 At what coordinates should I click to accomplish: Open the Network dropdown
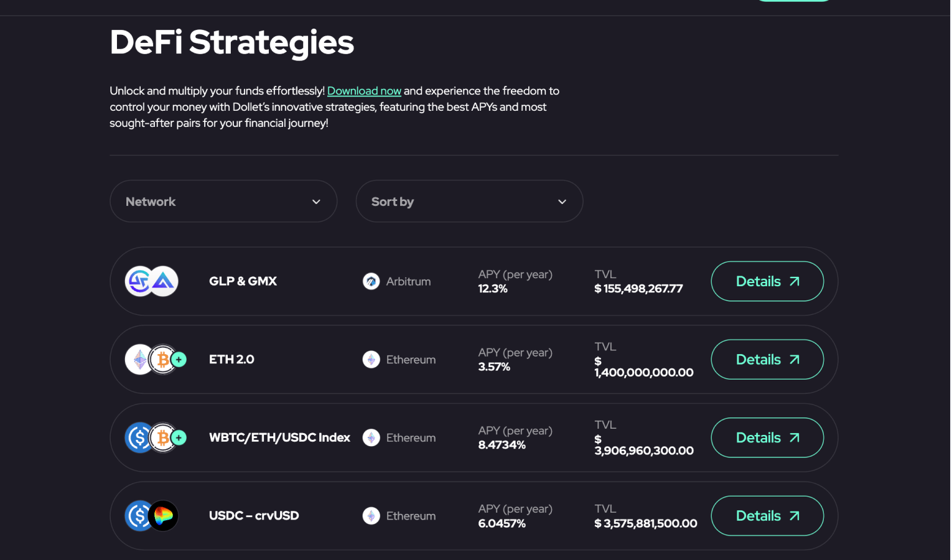223,202
